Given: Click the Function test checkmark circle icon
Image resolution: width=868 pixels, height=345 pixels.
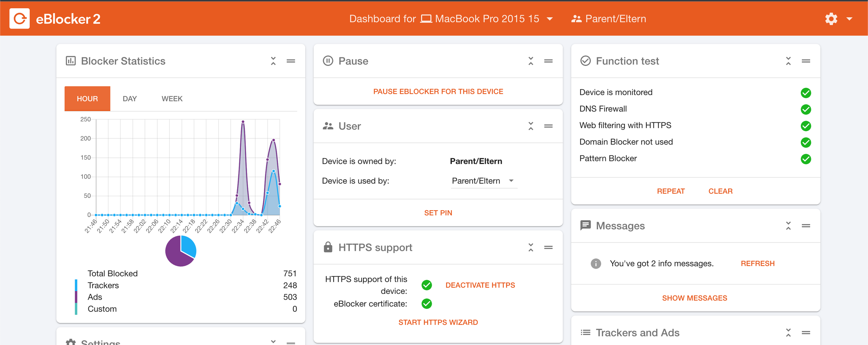Looking at the screenshot, I should pyautogui.click(x=585, y=61).
